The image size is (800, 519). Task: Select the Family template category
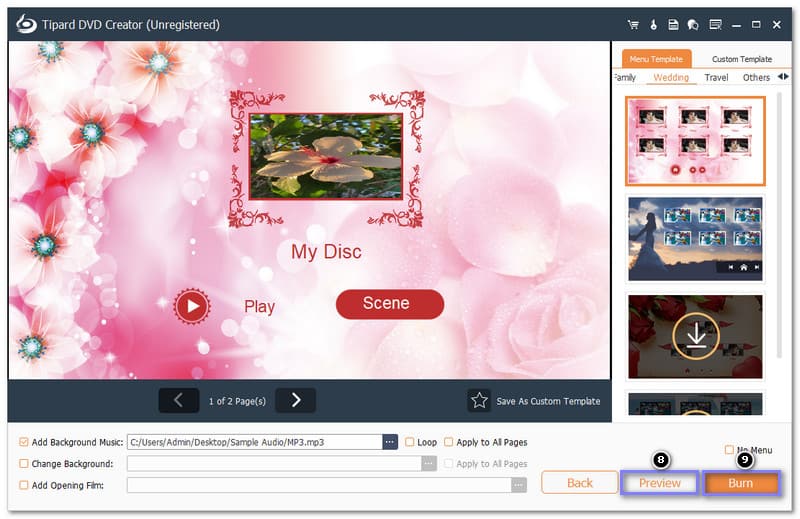tap(625, 78)
